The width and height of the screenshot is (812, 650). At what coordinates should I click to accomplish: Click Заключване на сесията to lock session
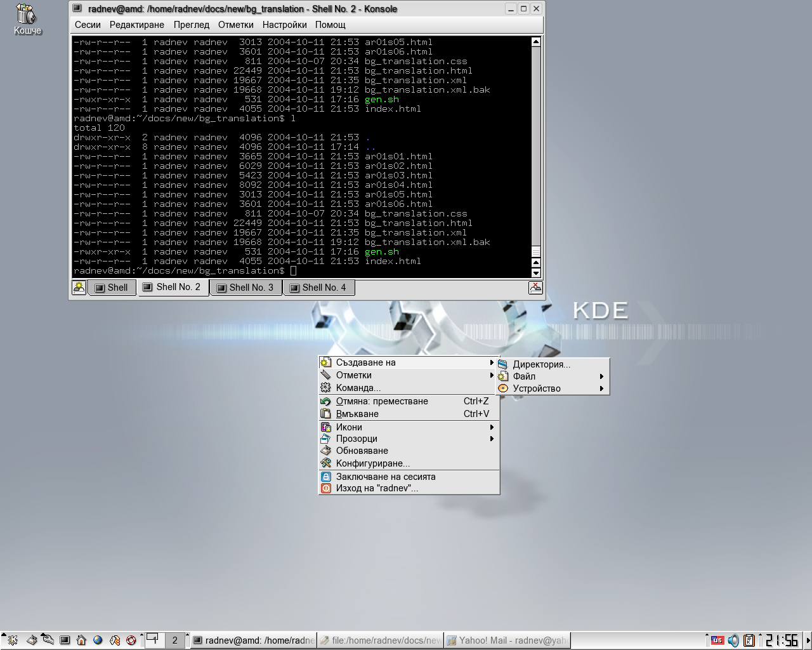tap(386, 477)
